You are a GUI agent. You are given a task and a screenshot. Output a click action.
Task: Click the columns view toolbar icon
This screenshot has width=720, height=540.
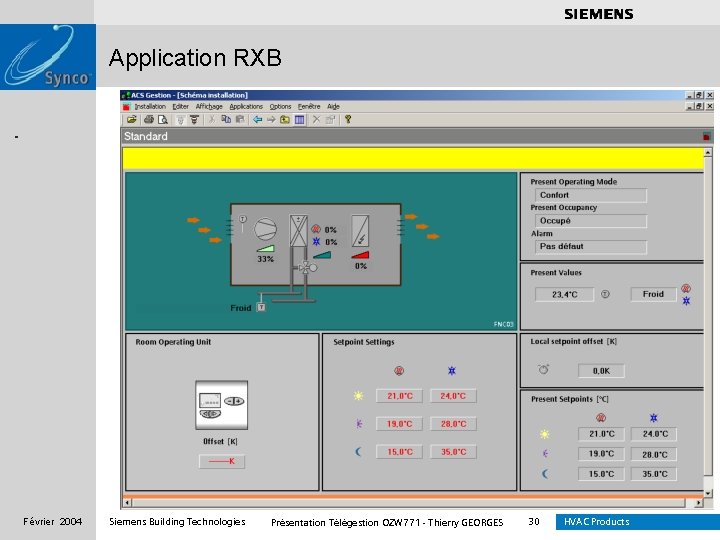tap(299, 120)
